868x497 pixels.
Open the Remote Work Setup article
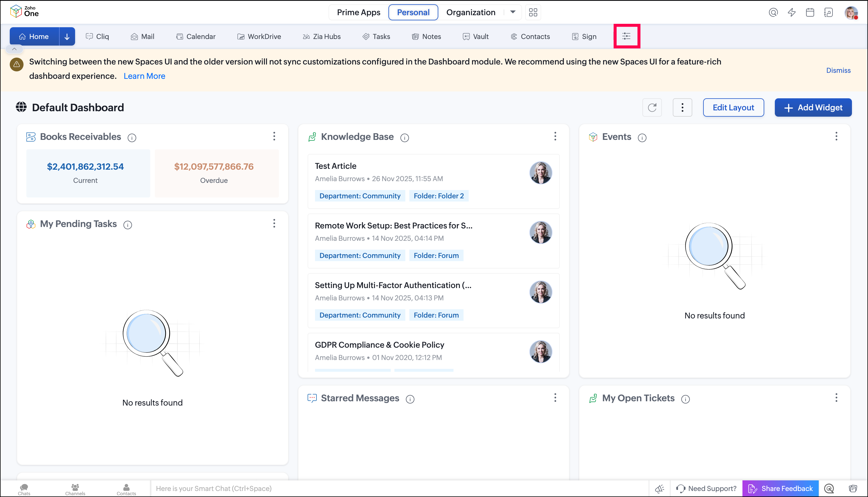pos(433,241)
